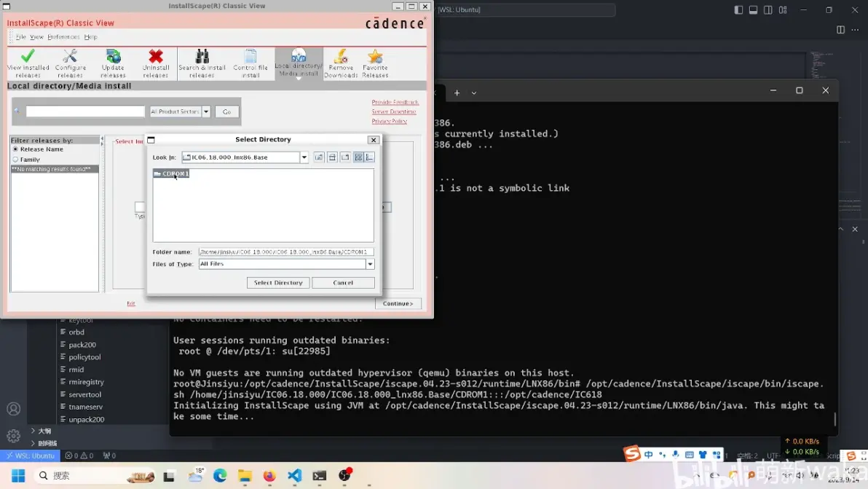Go up one level in Select Directory
Image resolution: width=868 pixels, height=489 pixels.
coord(319,157)
